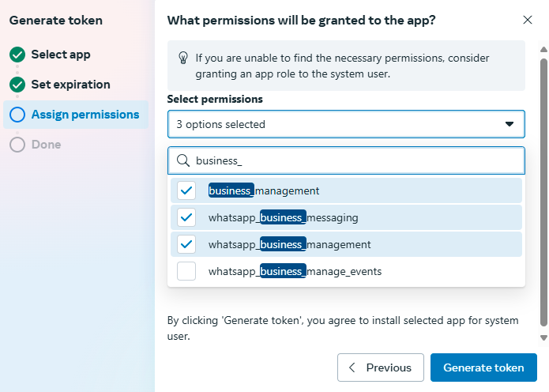Click the lightbulb hint icon
Screen dimensions: 549x392
point(183,58)
